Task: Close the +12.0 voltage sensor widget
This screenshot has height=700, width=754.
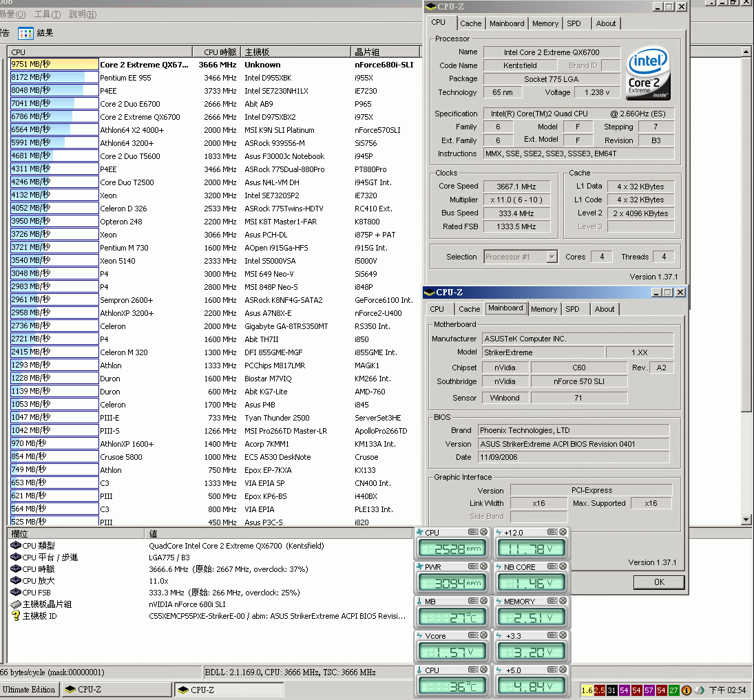Action: click(563, 532)
